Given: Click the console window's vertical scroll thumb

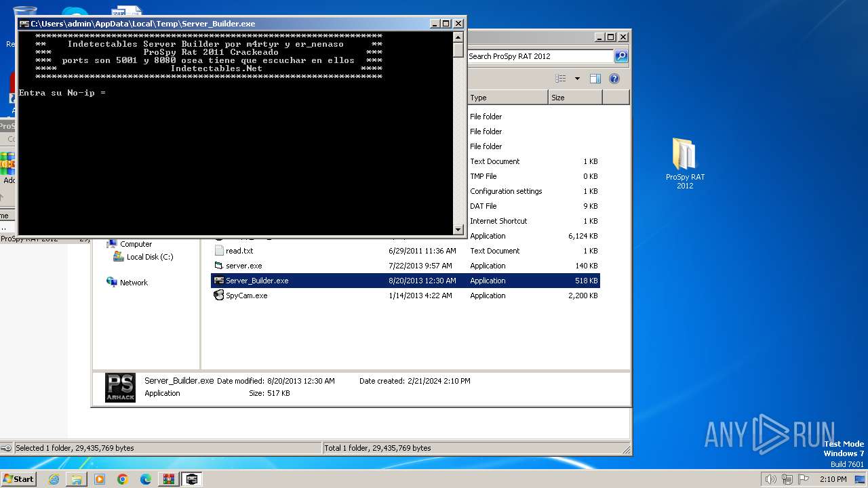Looking at the screenshot, I should click(x=458, y=51).
